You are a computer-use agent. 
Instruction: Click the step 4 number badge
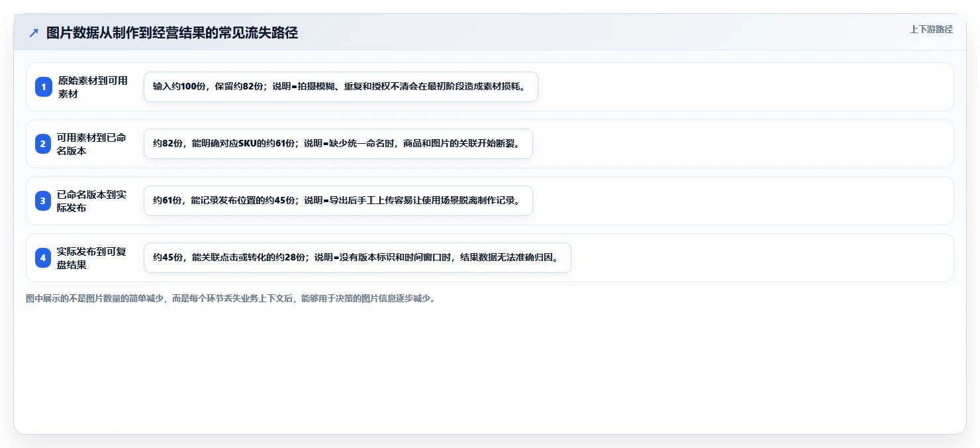pos(44,258)
